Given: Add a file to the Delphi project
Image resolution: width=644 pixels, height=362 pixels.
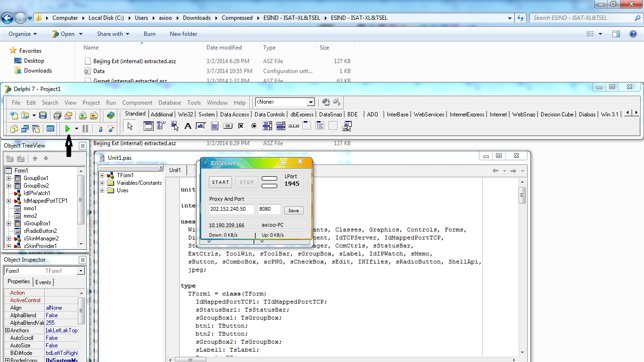Looking at the screenshot, I should click(83, 115).
